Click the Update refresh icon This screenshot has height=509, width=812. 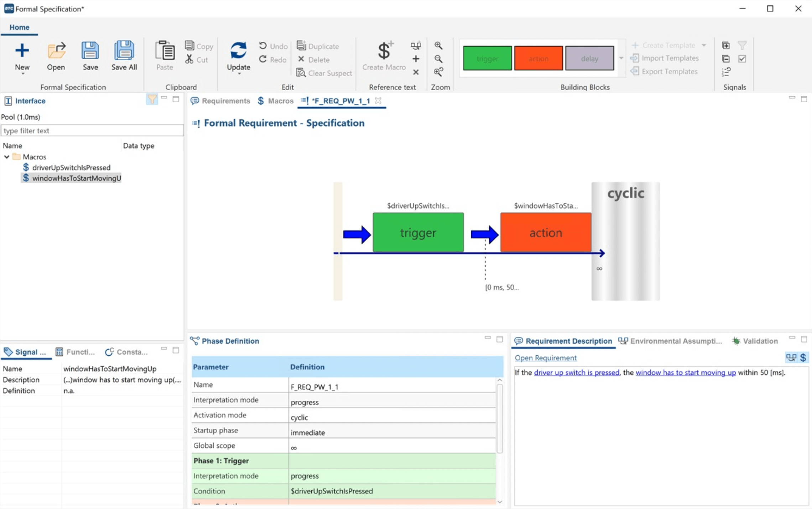click(238, 50)
